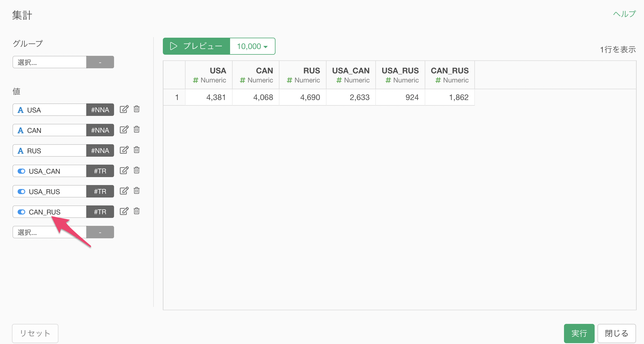644x344 pixels.
Task: Change the #NNA aggregate function for USA
Action: tap(100, 110)
